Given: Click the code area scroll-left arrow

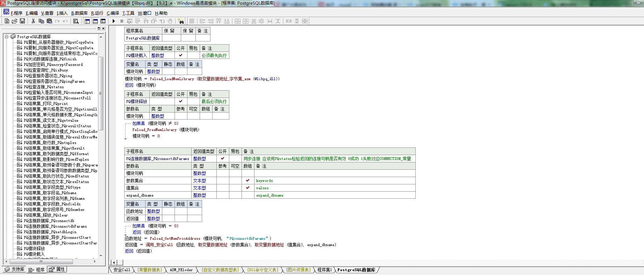Looking at the screenshot, I should click(113, 262).
